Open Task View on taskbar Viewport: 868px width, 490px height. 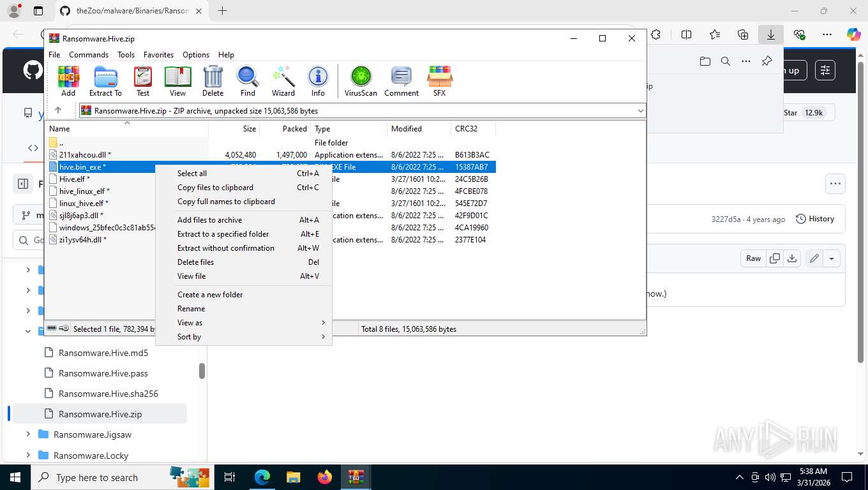tap(230, 477)
